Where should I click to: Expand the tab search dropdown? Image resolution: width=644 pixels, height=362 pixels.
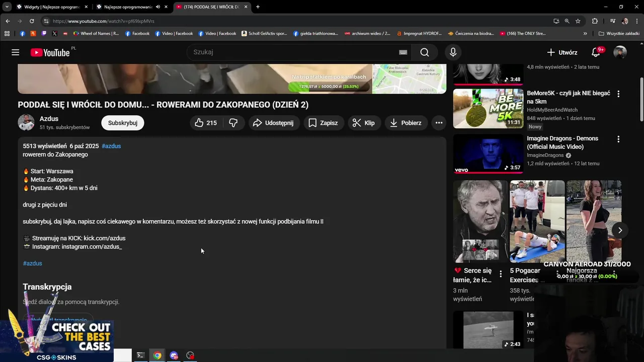click(6, 7)
